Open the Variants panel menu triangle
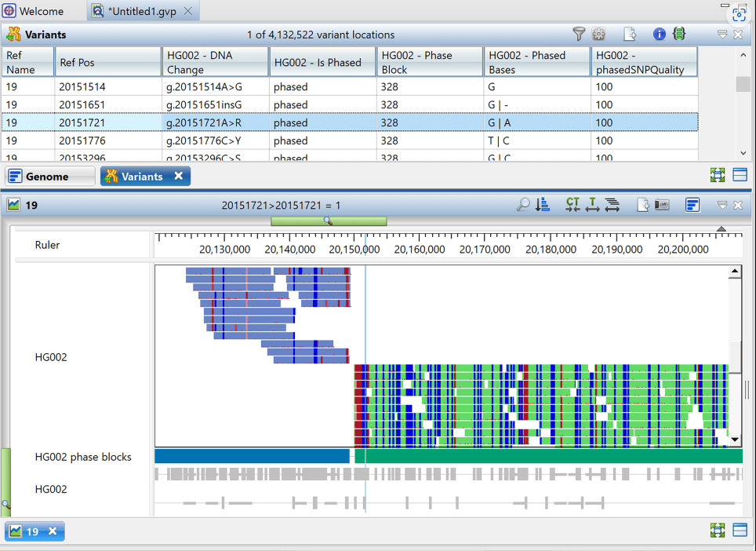756x551 pixels. (x=722, y=35)
